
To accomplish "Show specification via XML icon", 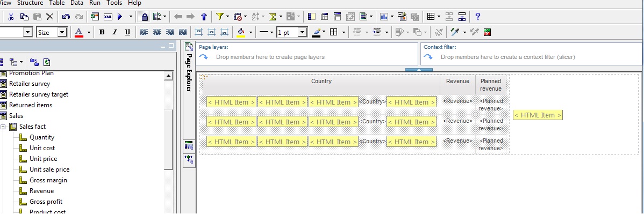I will 108,17.
